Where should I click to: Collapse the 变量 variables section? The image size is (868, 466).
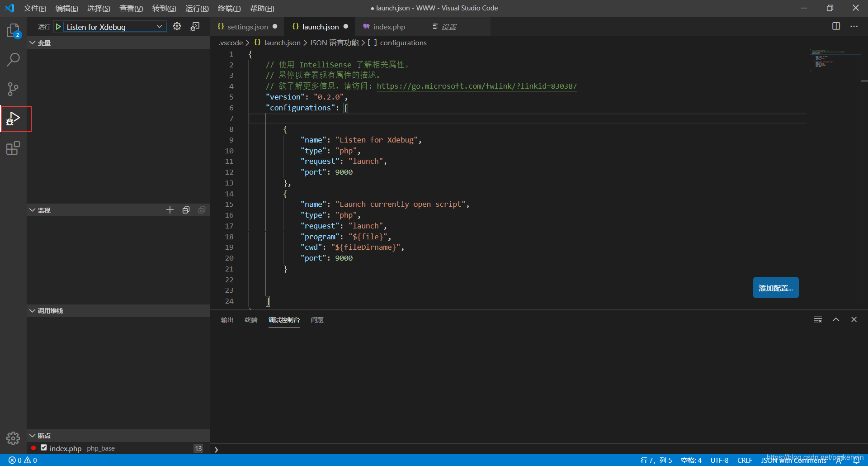(118, 43)
